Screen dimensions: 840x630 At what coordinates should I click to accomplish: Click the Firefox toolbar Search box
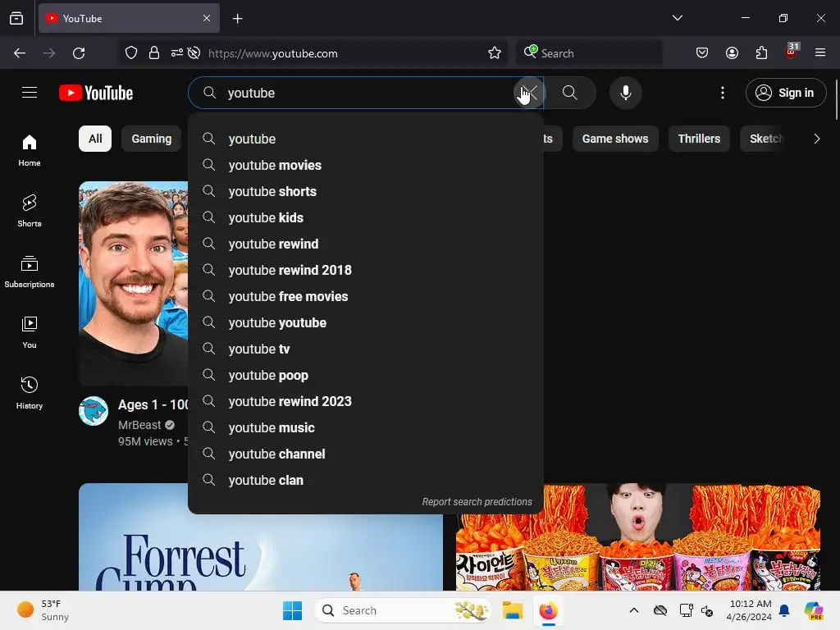click(x=589, y=53)
